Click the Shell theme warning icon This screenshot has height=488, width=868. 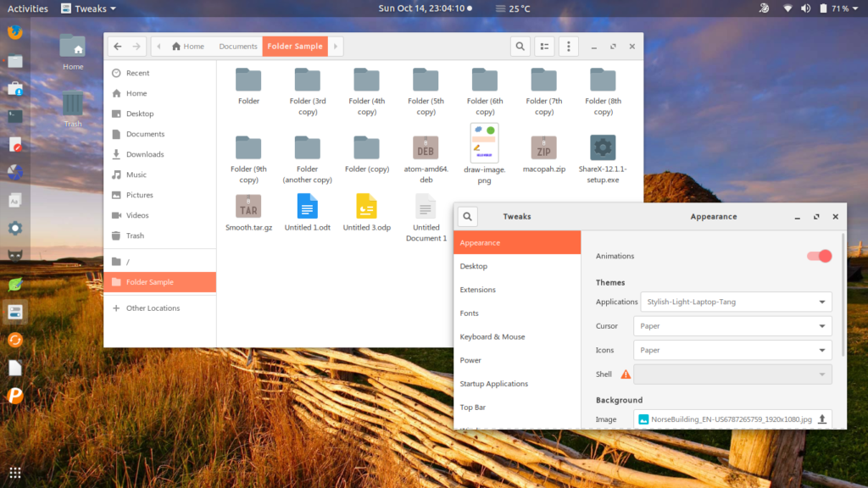point(625,373)
